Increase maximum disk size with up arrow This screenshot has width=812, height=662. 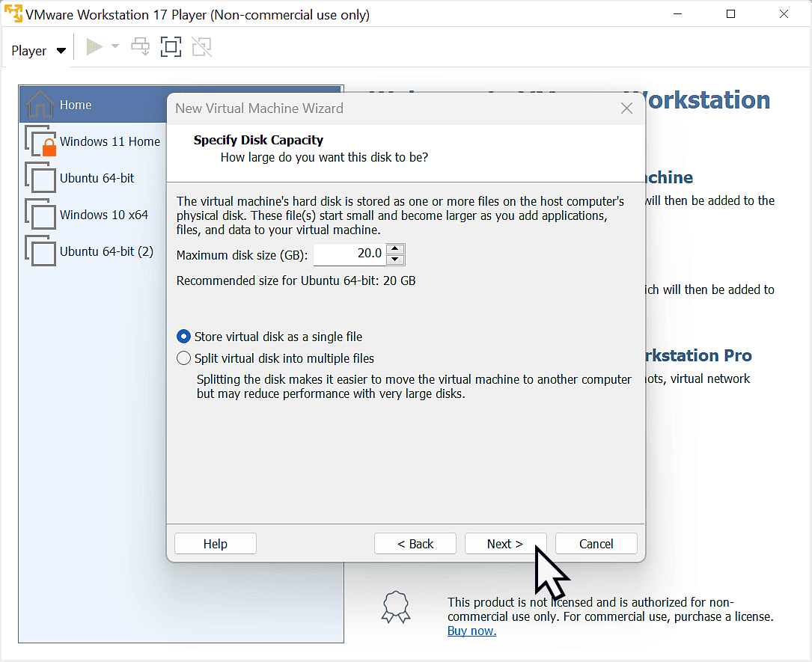point(397,249)
